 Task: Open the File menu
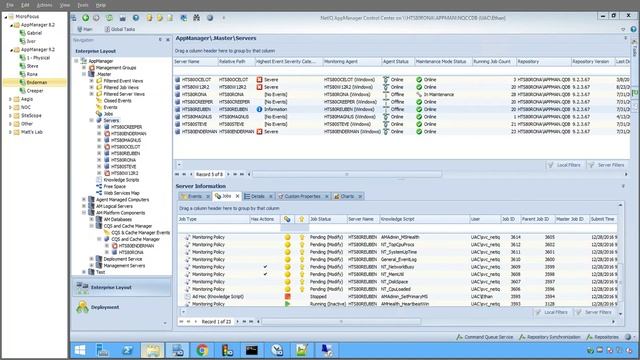coord(10,5)
